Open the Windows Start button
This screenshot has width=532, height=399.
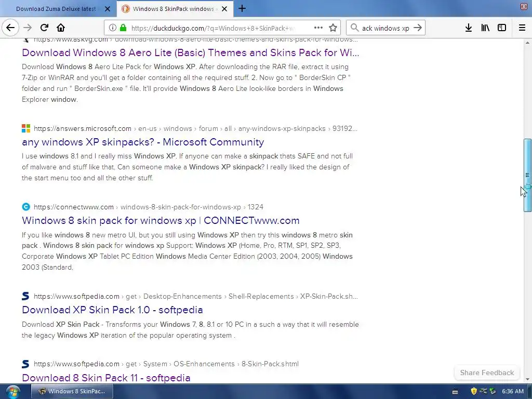12,392
